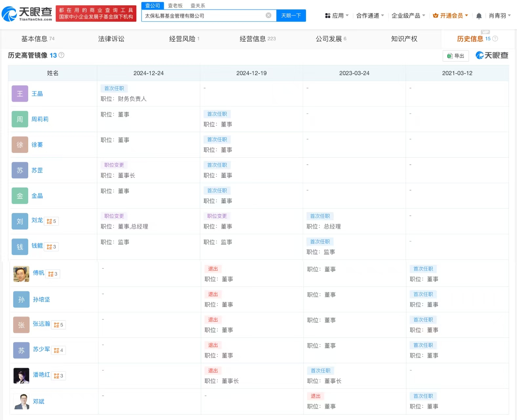Open the 公司发展 tab
The height and width of the screenshot is (420, 517).
(331, 39)
